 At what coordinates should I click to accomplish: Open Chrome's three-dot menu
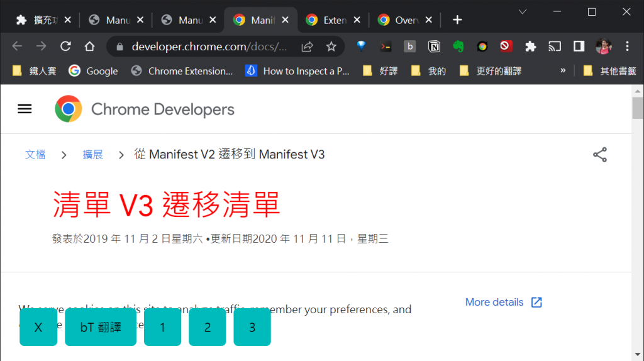coord(627,47)
